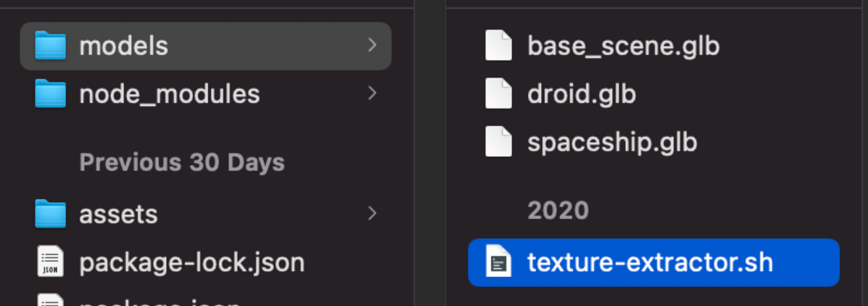Select the base_scene.glb file name
The image size is (868, 306).
coord(623,46)
